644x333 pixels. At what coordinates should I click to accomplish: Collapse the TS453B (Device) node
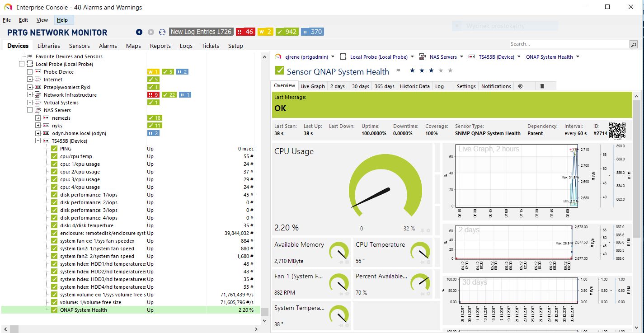(x=38, y=141)
